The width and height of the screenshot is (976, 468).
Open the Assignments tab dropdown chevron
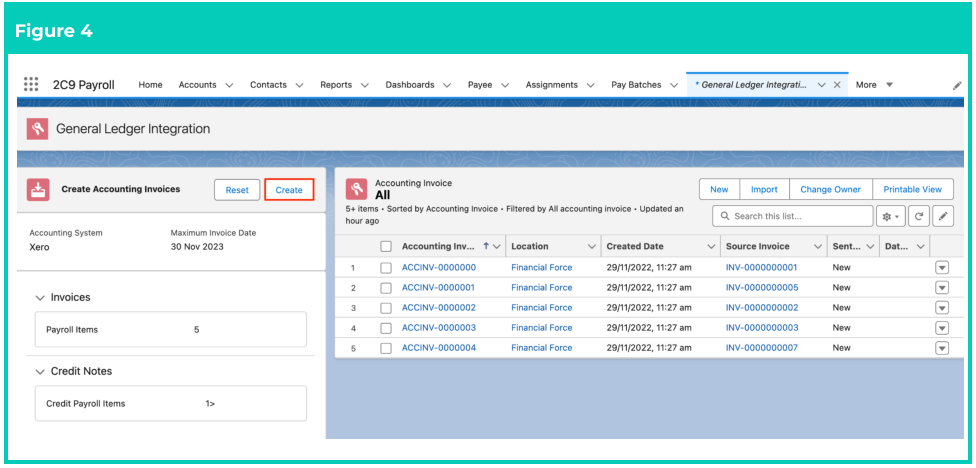pos(590,85)
